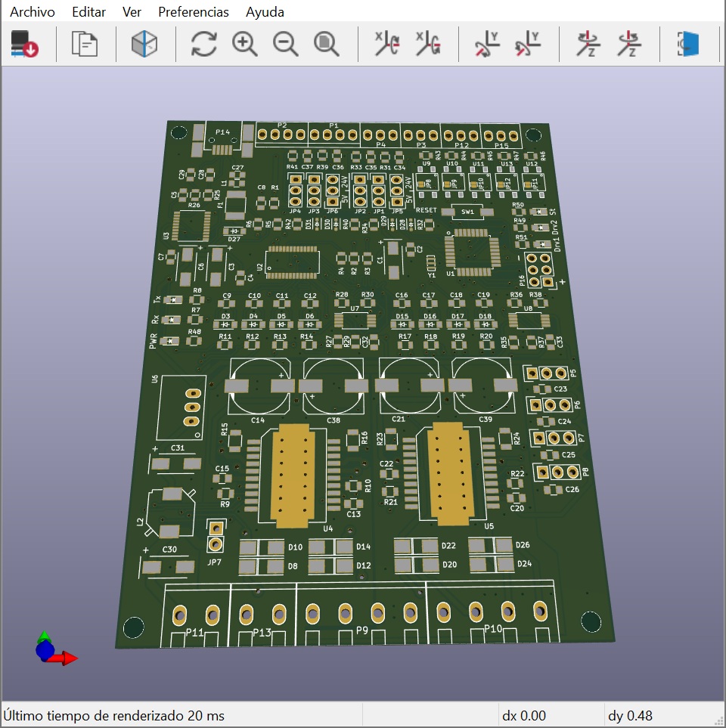Fit the board to the screen
726x728 pixels.
pyautogui.click(x=326, y=44)
